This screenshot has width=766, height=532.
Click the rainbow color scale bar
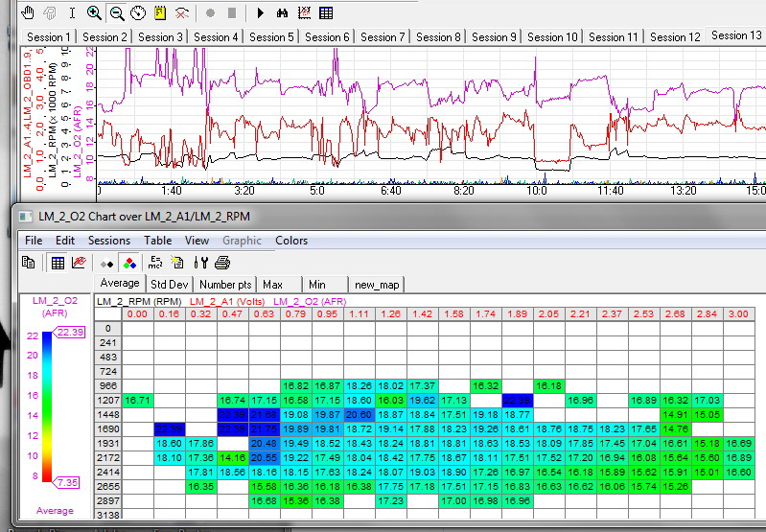[x=47, y=406]
